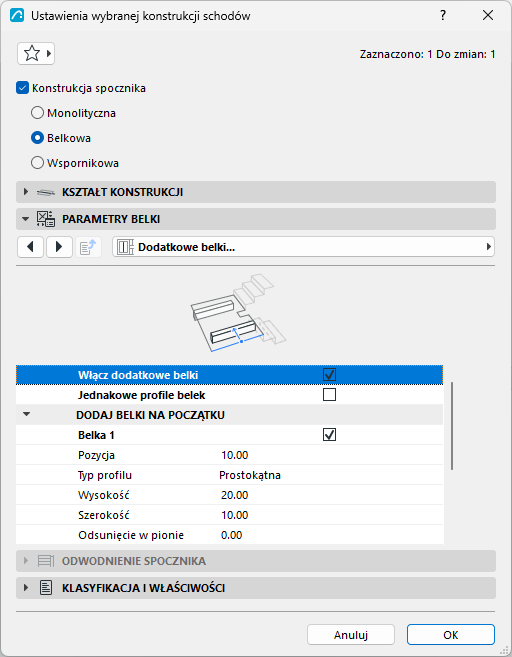Edit the Wysokość value 20.00
Viewport: 512px width, 657px height.
[x=235, y=495]
